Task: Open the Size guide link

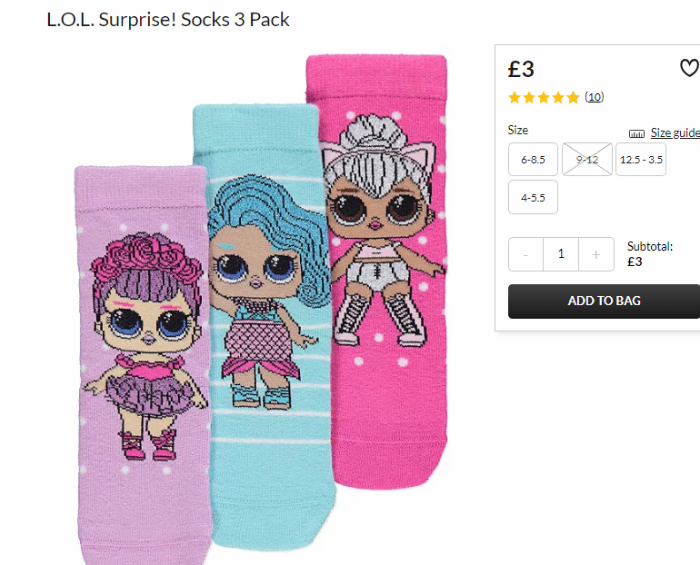Action: pyautogui.click(x=675, y=133)
